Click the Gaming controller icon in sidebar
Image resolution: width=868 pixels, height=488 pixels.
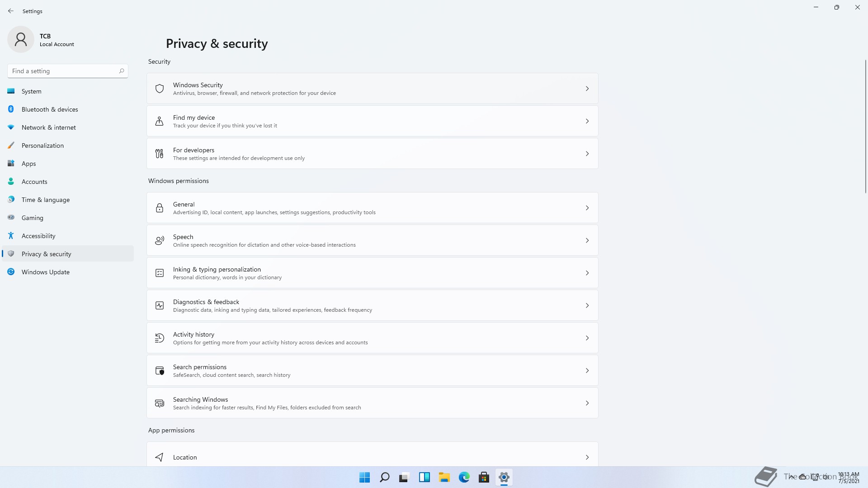11,218
